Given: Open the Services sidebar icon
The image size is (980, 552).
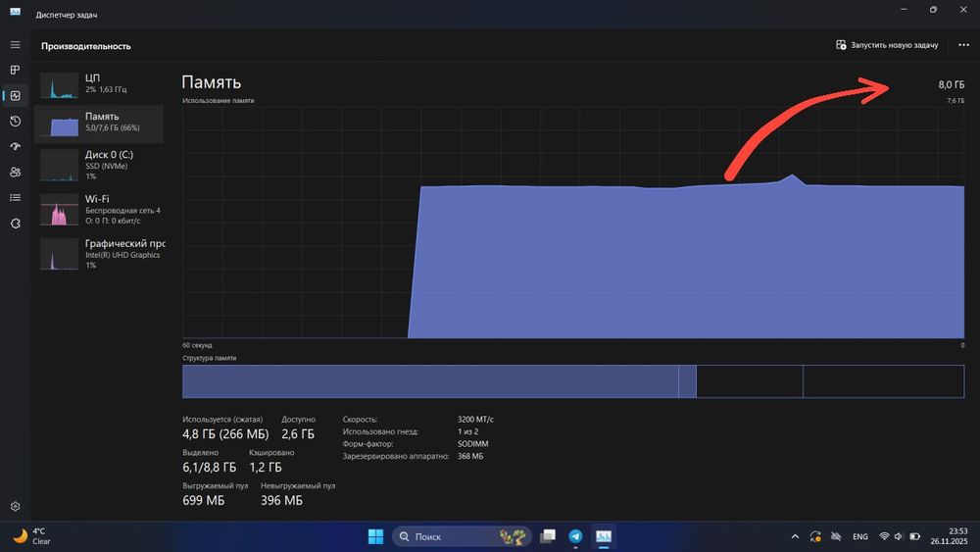Looking at the screenshot, I should [15, 224].
